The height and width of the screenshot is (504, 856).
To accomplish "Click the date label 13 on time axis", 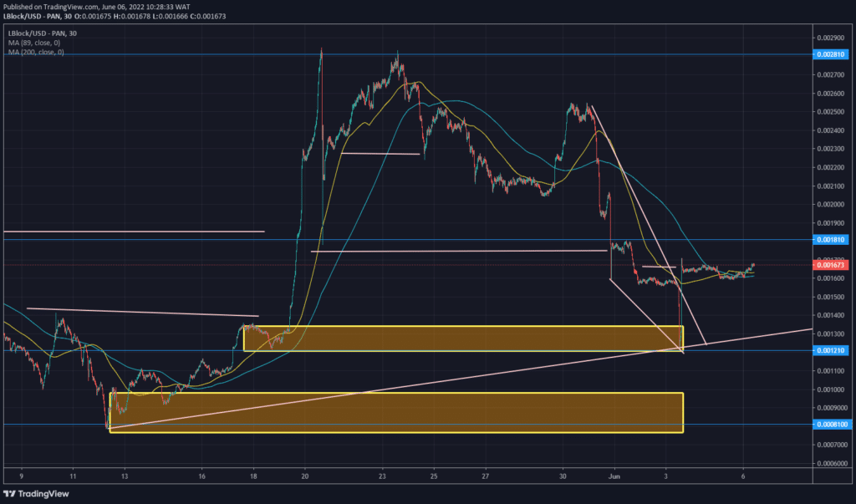I will (x=125, y=476).
